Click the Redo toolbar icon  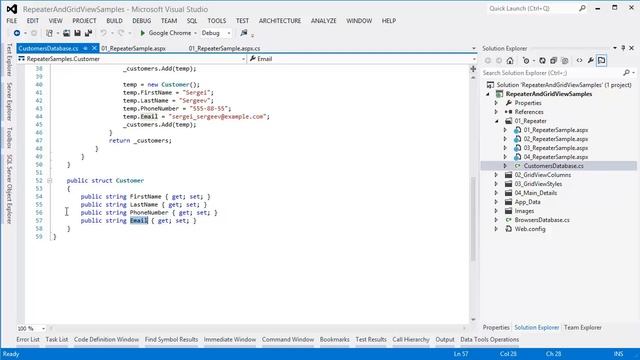121,33
